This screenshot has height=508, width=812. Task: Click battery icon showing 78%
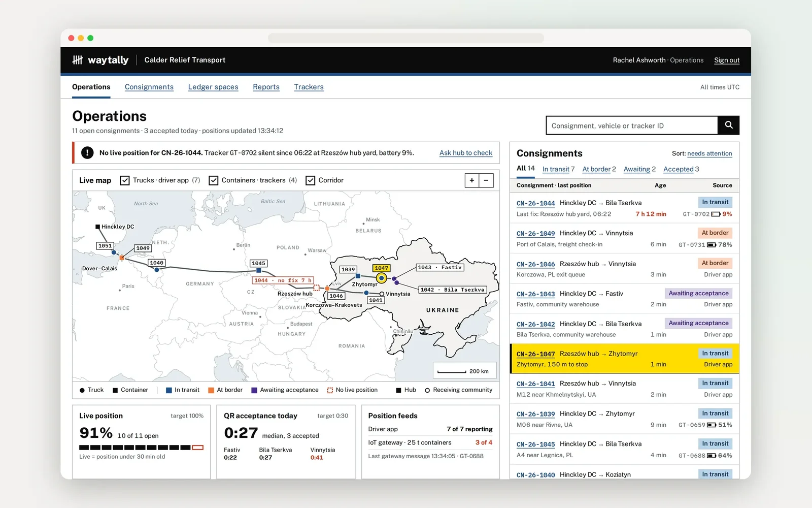712,245
